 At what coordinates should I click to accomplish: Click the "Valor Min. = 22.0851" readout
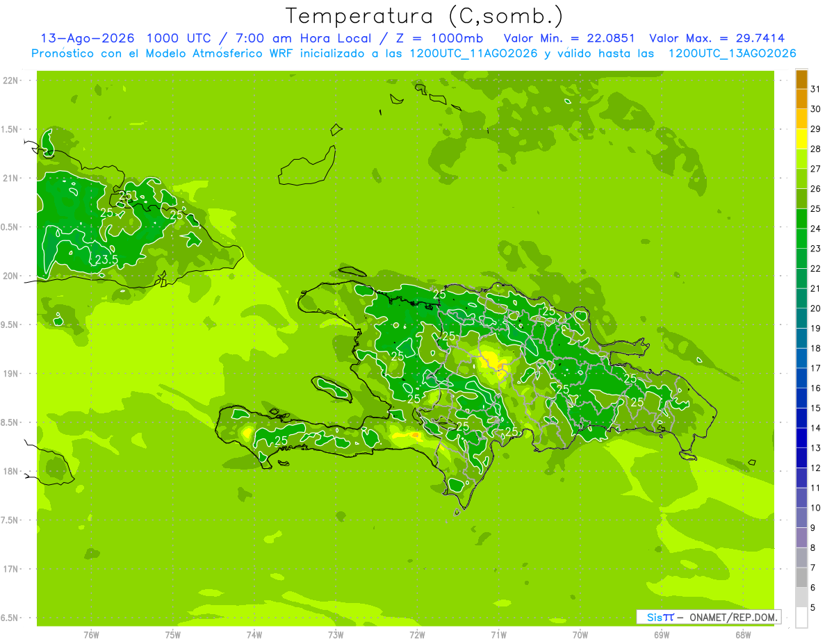point(569,38)
